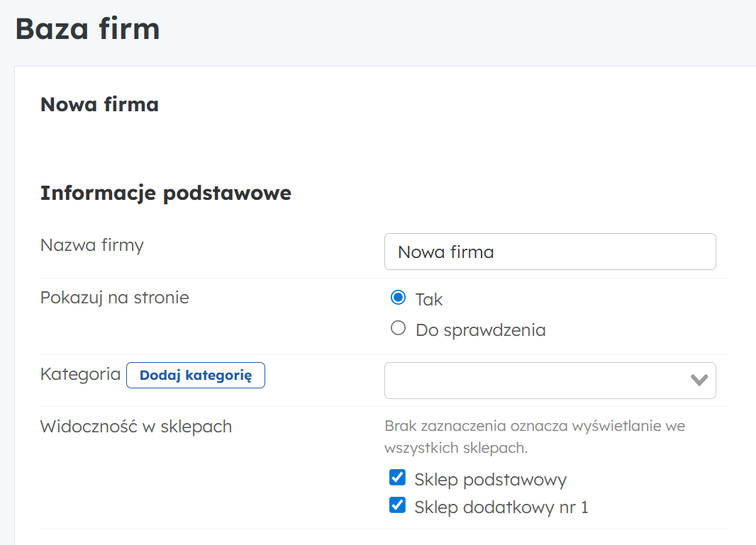Choose the "Do sprawdzenia" radio button circle
Screen dimensions: 756x545
pyautogui.click(x=398, y=328)
